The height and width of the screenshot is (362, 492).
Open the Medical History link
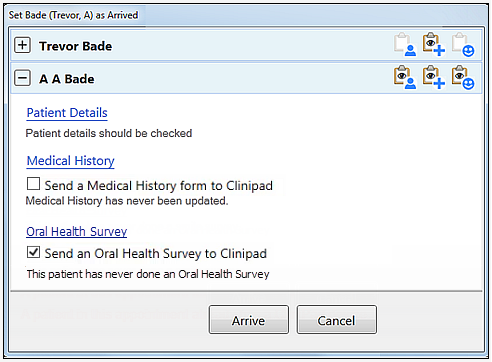[x=71, y=161]
